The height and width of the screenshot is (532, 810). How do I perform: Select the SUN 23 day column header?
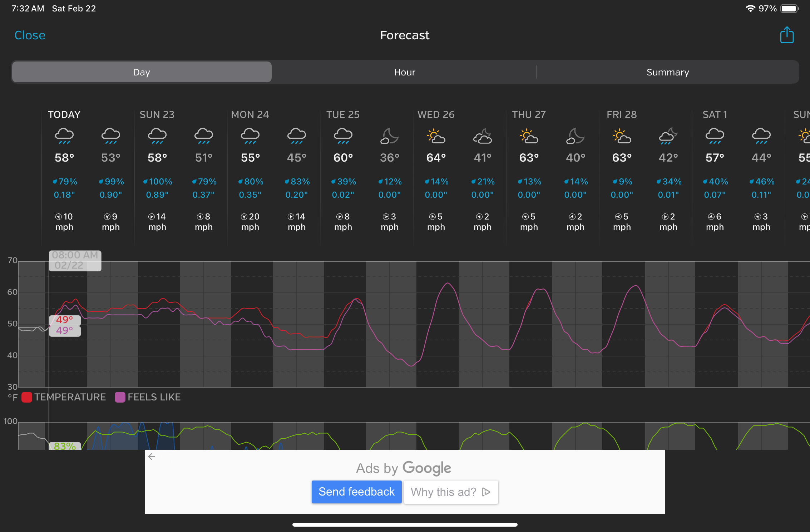[x=157, y=114]
